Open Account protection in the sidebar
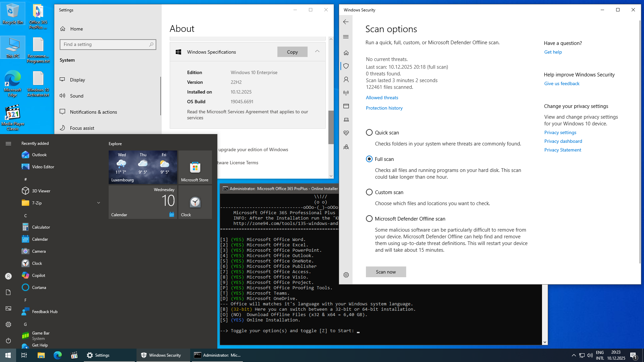 (346, 79)
